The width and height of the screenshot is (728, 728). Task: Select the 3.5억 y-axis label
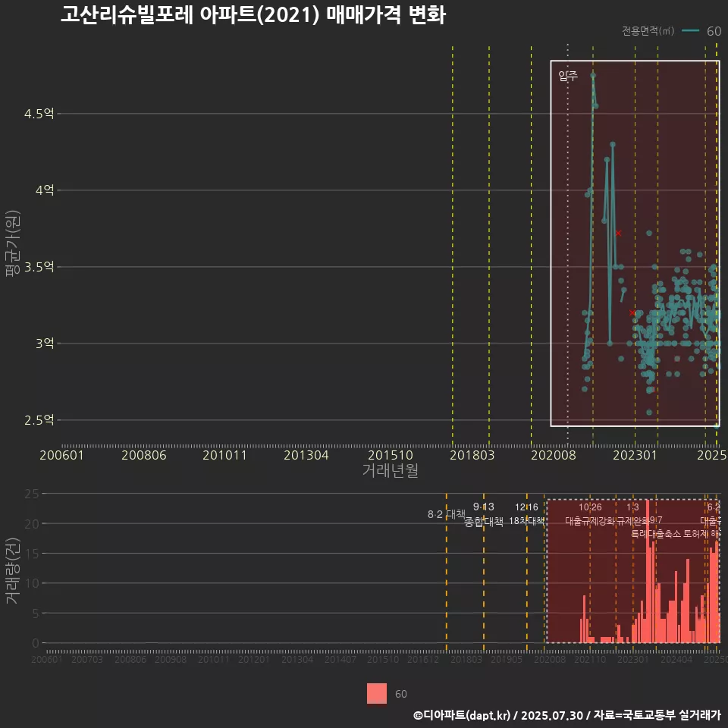pyautogui.click(x=39, y=267)
